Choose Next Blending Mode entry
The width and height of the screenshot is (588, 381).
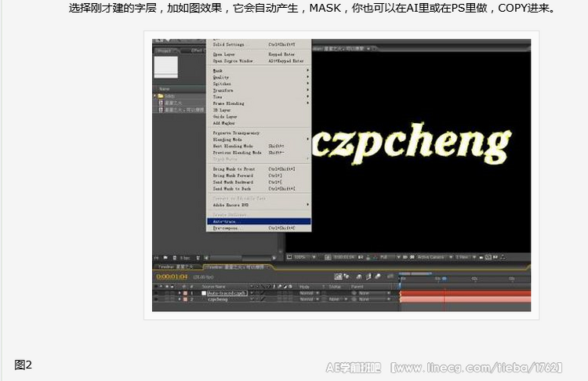coord(259,147)
